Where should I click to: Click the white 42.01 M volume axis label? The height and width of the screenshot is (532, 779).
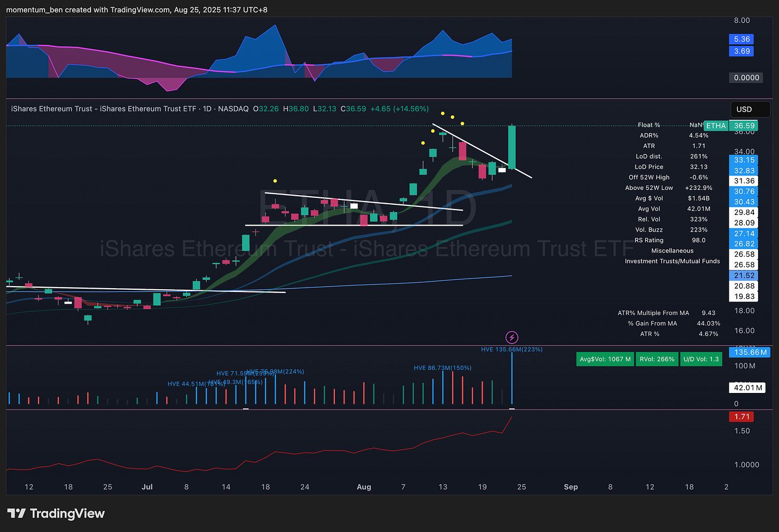[747, 388]
